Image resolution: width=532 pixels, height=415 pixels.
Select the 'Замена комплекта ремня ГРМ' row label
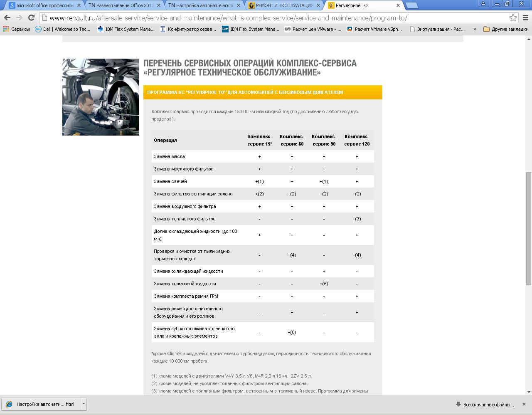(186, 296)
